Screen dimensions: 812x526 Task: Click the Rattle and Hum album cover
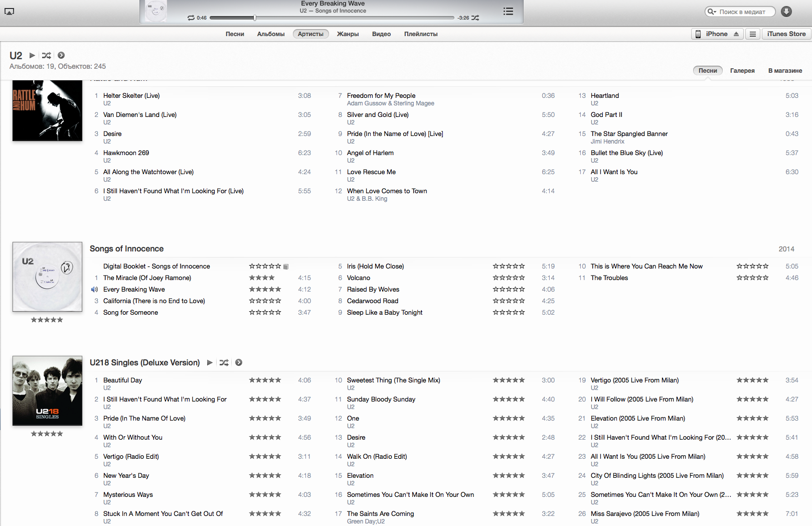(x=47, y=111)
